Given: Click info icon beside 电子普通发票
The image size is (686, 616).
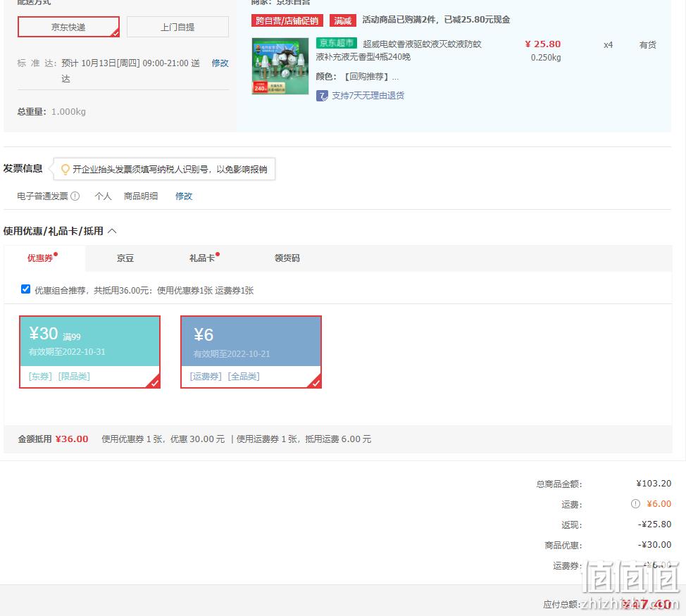Looking at the screenshot, I should click(75, 196).
